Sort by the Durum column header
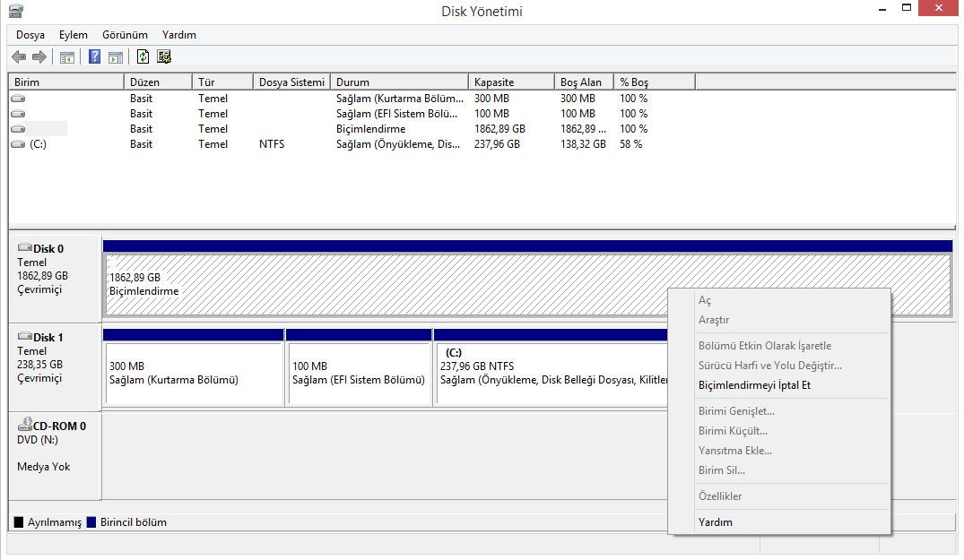The image size is (964, 560). 400,82
